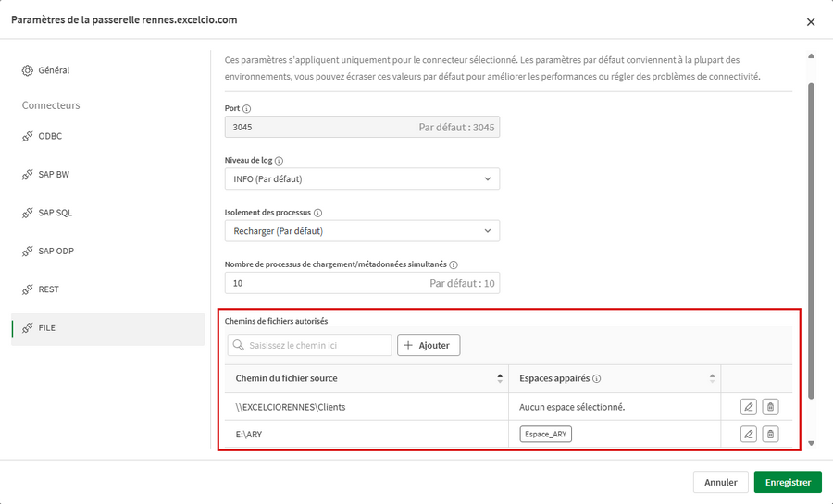Viewport: 833px width, 504px height.
Task: Click the Annuler button
Action: [x=720, y=482]
